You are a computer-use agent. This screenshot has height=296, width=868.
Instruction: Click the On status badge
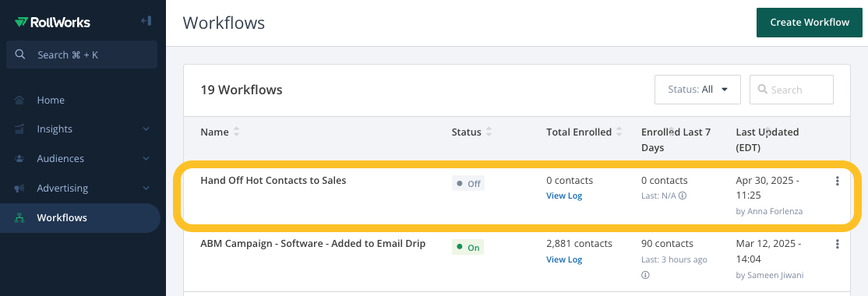468,247
